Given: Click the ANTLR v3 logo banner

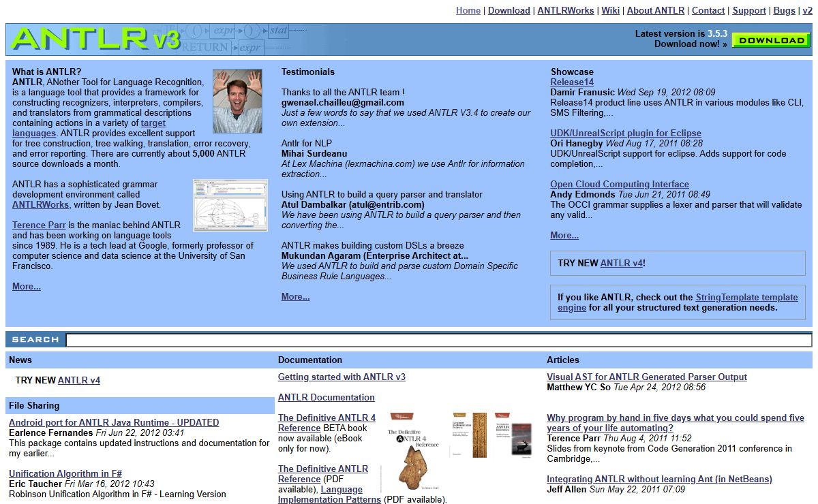Looking at the screenshot, I should tap(95, 40).
